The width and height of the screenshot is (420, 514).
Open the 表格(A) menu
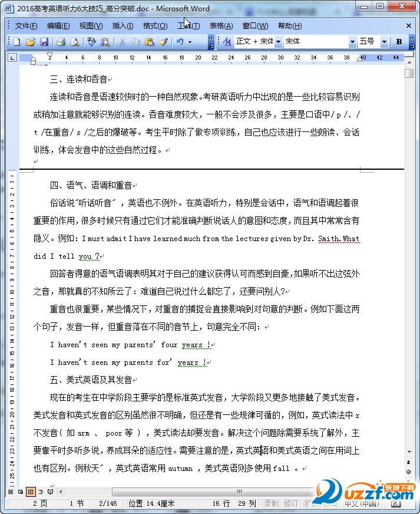221,26
